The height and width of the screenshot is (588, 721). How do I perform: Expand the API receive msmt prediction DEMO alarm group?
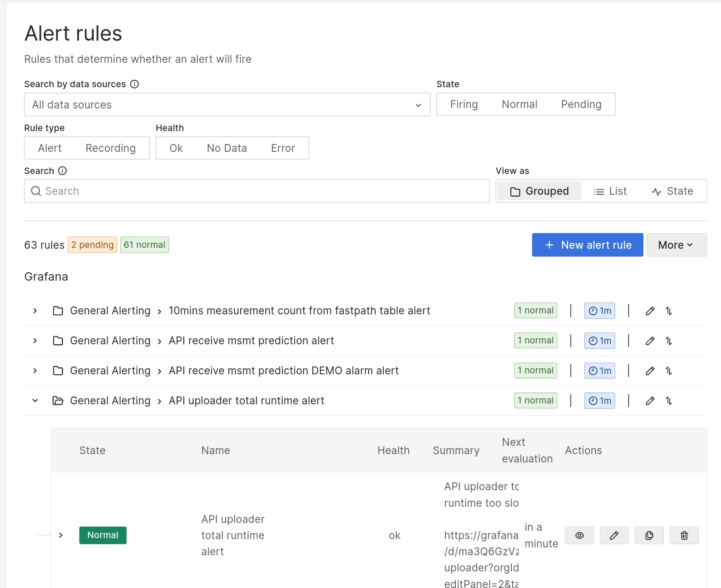tap(35, 371)
